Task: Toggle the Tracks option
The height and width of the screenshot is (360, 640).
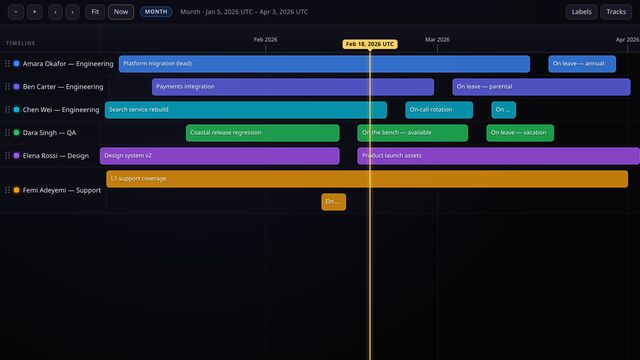Action: pos(616,12)
